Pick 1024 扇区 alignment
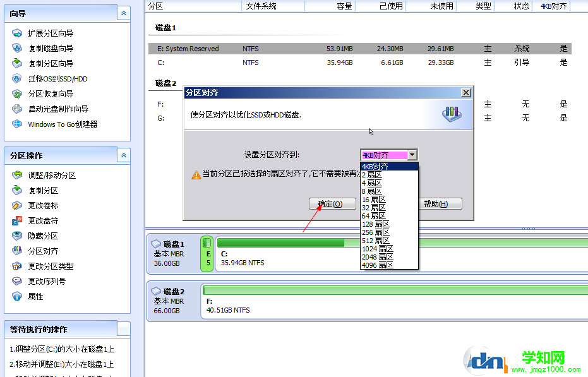Viewport: 588px width, 377px height. 389,249
